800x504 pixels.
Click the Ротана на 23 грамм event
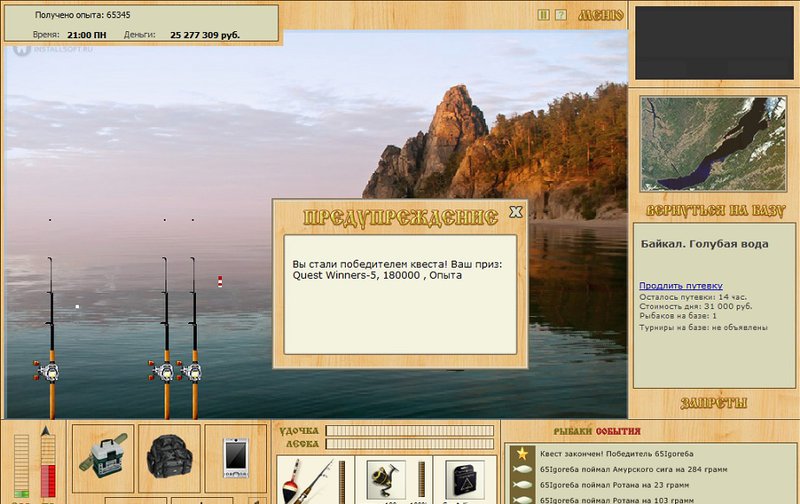click(x=614, y=485)
